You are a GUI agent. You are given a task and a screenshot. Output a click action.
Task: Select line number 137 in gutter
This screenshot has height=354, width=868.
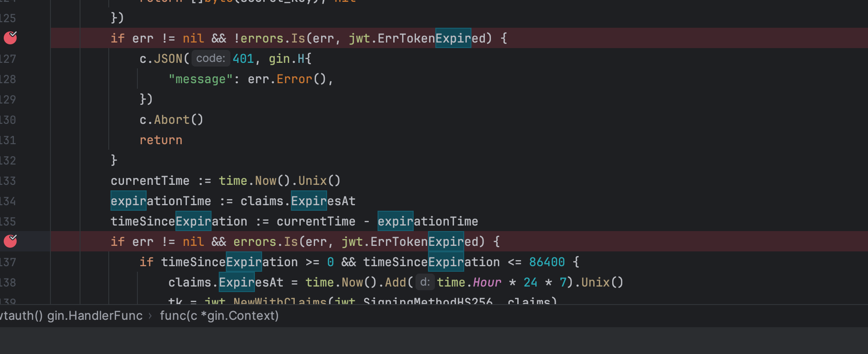pos(8,262)
